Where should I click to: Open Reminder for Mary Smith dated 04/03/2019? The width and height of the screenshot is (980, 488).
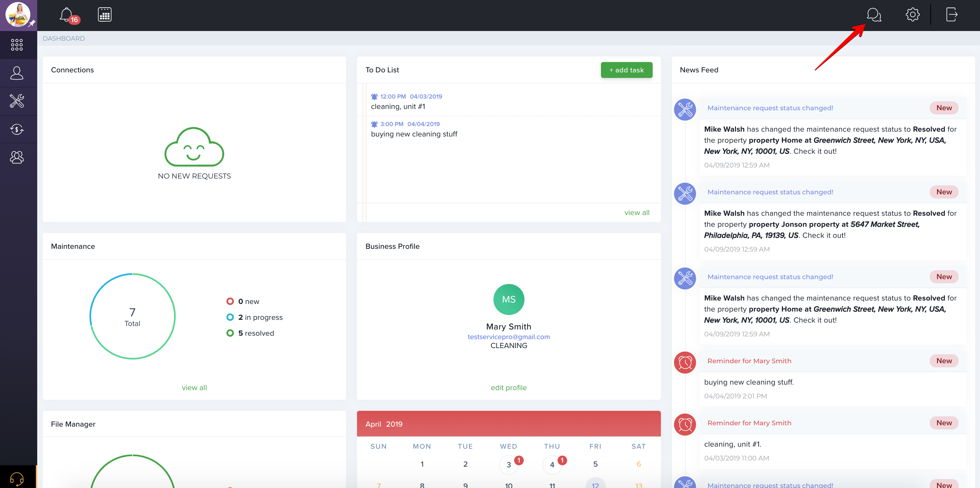click(749, 423)
